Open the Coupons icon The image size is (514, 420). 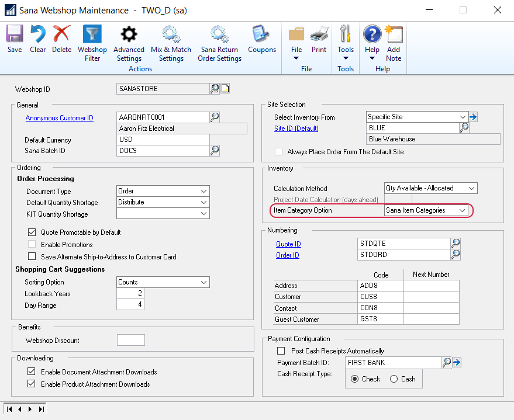click(x=261, y=34)
